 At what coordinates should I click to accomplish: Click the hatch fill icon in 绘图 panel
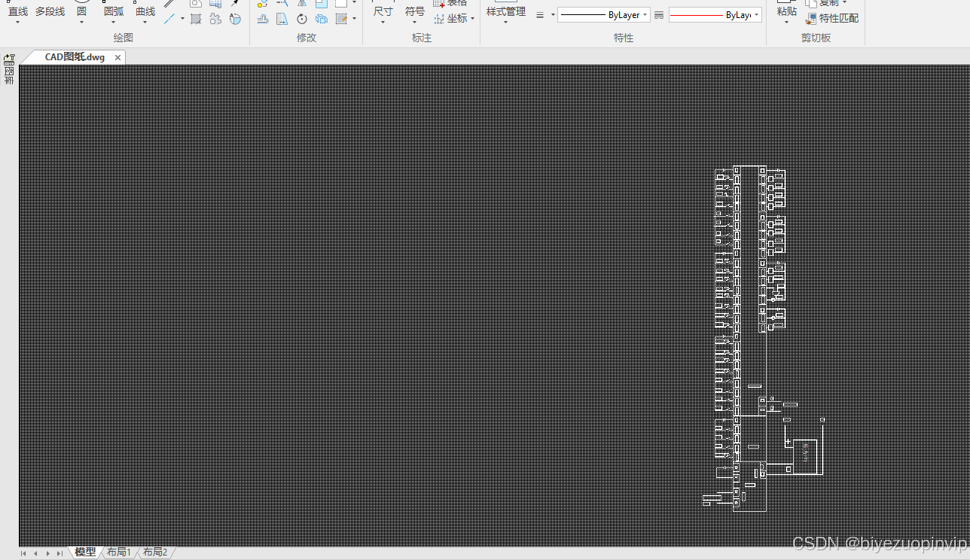click(196, 18)
